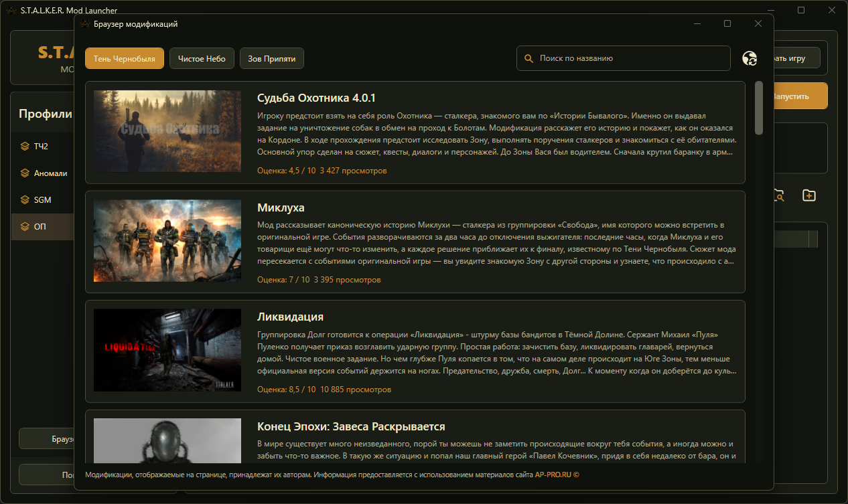848x504 pixels.
Task: Click the 3 395 просмотров view count
Action: (348, 280)
